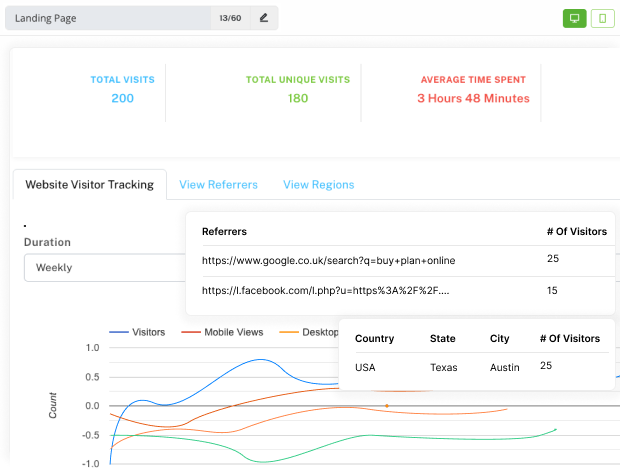Open the View Referrers tab

pos(218,185)
